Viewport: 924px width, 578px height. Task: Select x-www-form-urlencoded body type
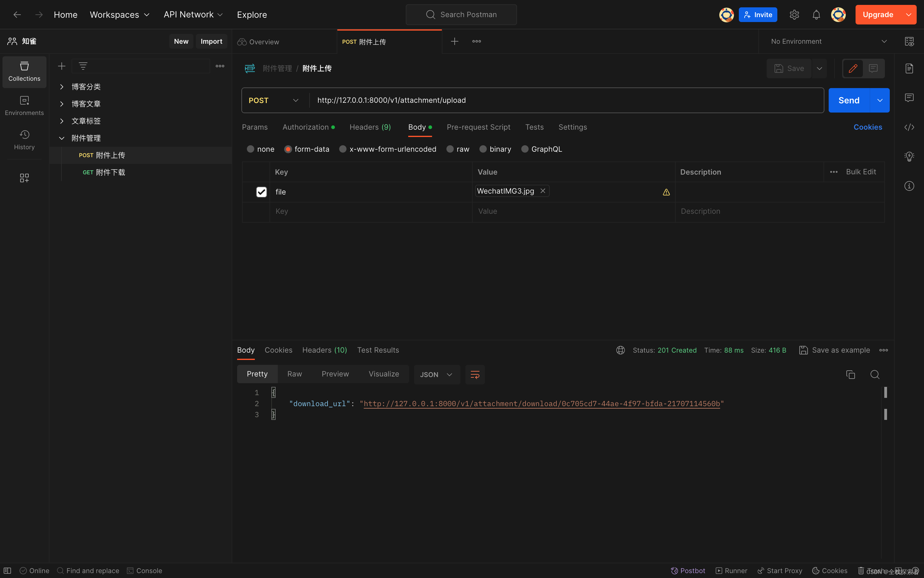click(x=343, y=149)
